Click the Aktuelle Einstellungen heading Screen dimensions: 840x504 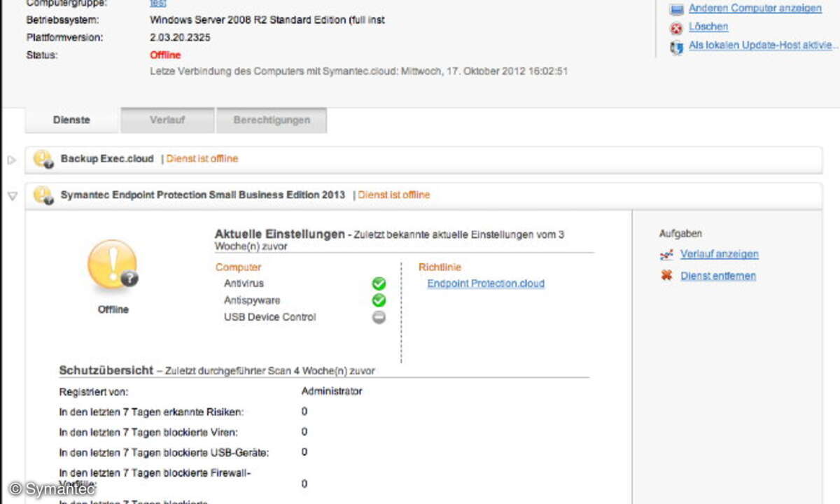[280, 234]
